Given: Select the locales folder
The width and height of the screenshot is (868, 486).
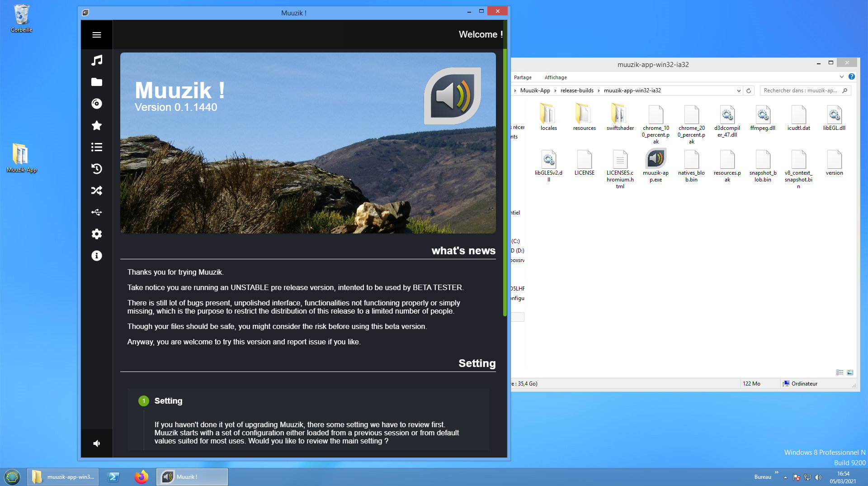Looking at the screenshot, I should [x=548, y=117].
